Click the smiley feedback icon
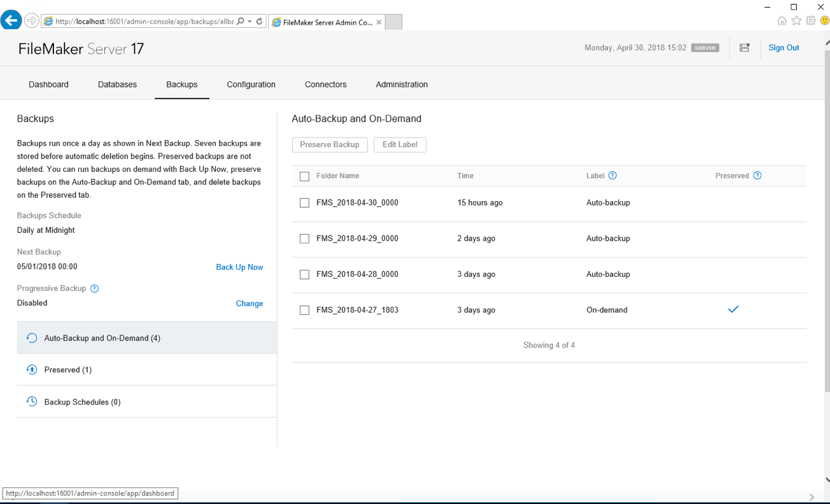830x504 pixels. pyautogui.click(x=824, y=21)
